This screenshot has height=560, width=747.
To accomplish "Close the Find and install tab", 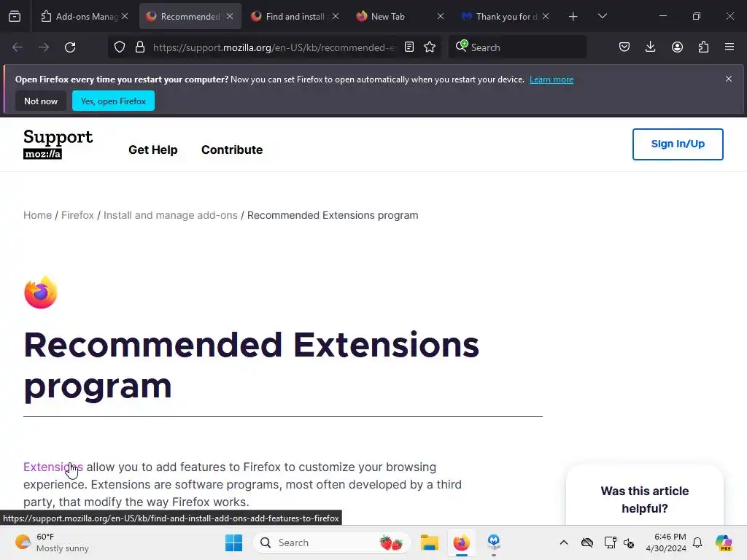I will click(336, 16).
